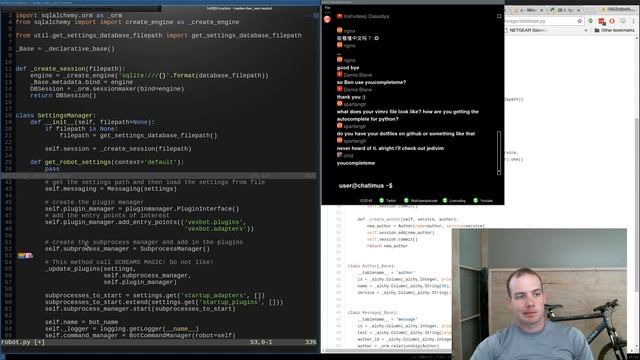This screenshot has width=640, height=360.
Task: Click the green Youtube status icon
Action: coord(476,200)
